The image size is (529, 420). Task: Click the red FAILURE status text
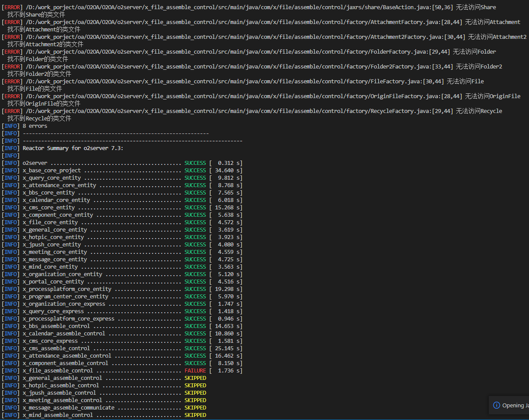(195, 371)
